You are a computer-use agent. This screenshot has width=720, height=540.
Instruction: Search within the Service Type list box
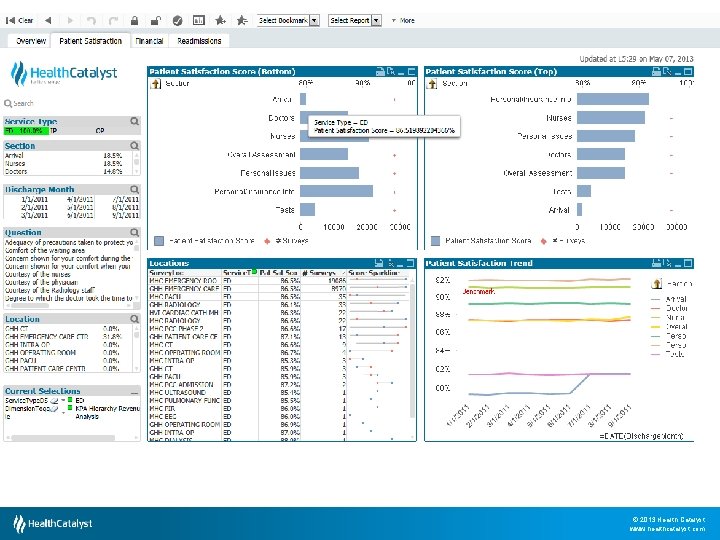coord(134,121)
